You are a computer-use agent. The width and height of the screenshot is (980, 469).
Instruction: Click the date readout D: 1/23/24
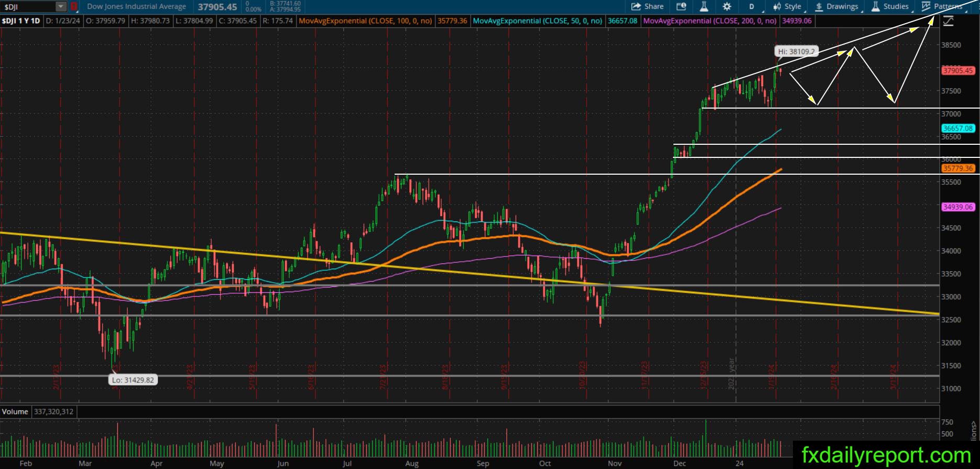click(63, 21)
